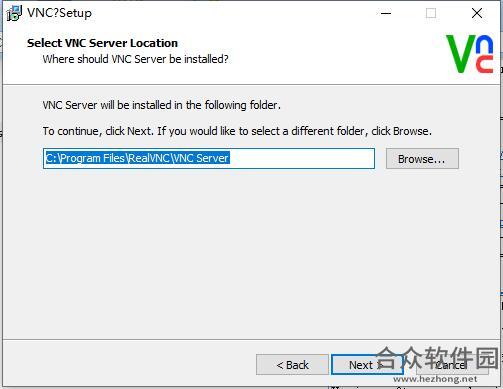503x389 pixels.
Task: Click the blue n of the VNC logo
Action: 484,44
